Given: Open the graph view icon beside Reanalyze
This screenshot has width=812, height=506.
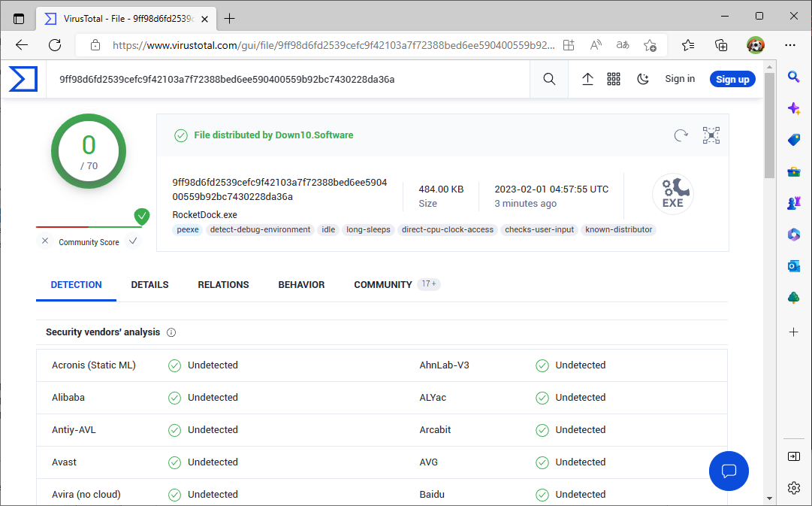Looking at the screenshot, I should click(711, 135).
